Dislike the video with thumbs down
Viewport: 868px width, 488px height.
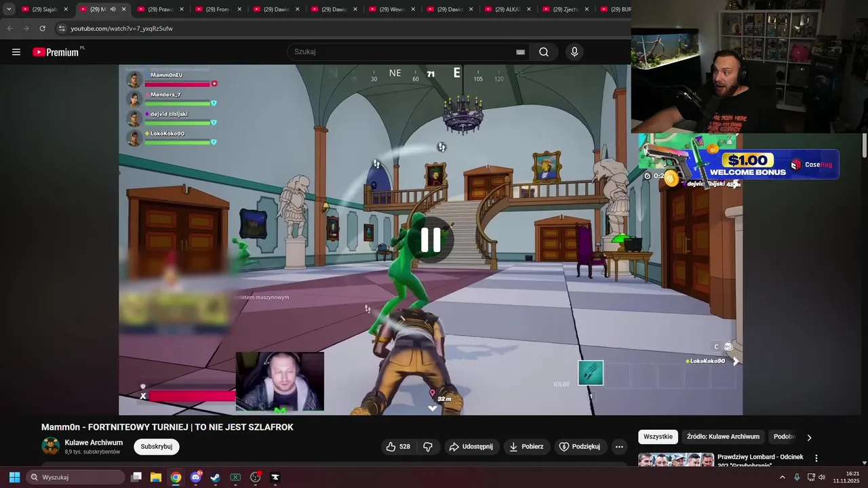tap(428, 447)
